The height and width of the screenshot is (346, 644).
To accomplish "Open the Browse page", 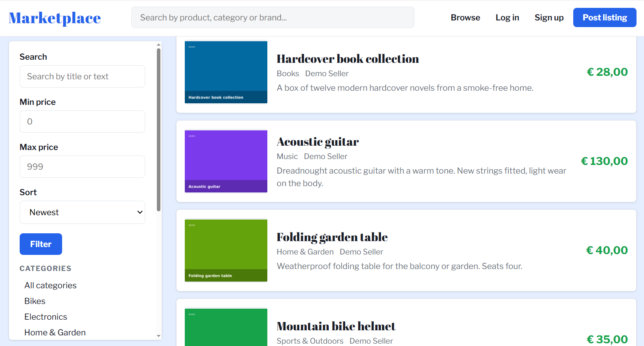I will pos(465,18).
